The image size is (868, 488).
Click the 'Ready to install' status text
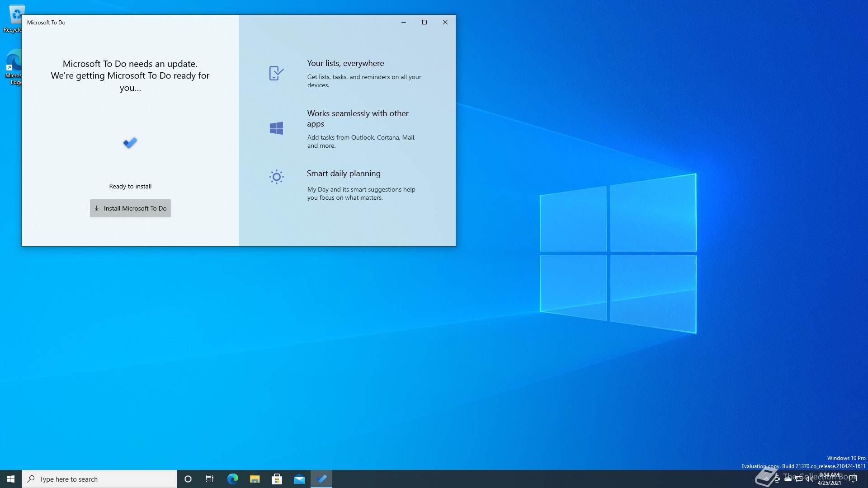click(130, 186)
